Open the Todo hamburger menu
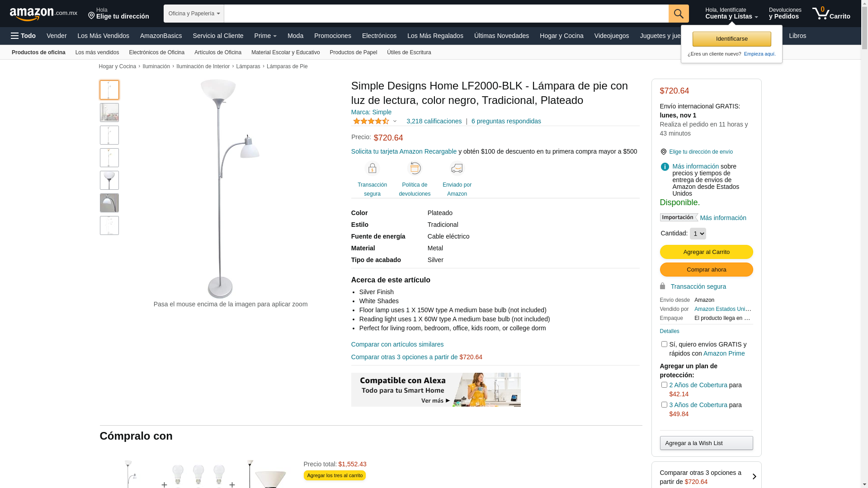The image size is (868, 488). pos(23,36)
